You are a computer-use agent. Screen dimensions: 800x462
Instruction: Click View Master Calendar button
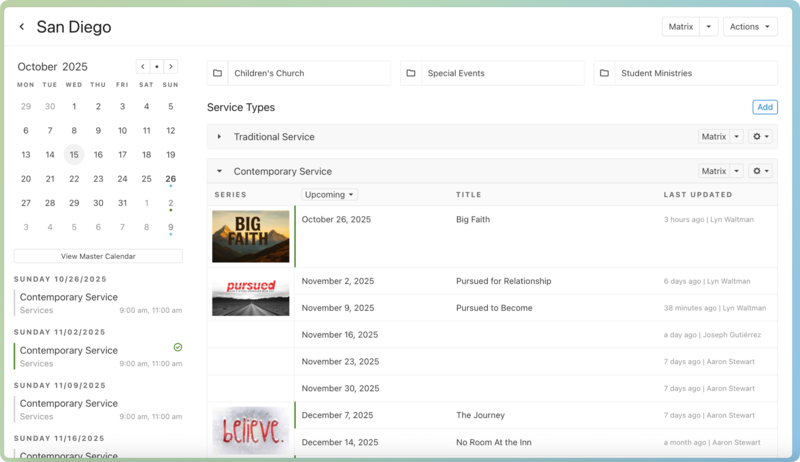pos(98,256)
